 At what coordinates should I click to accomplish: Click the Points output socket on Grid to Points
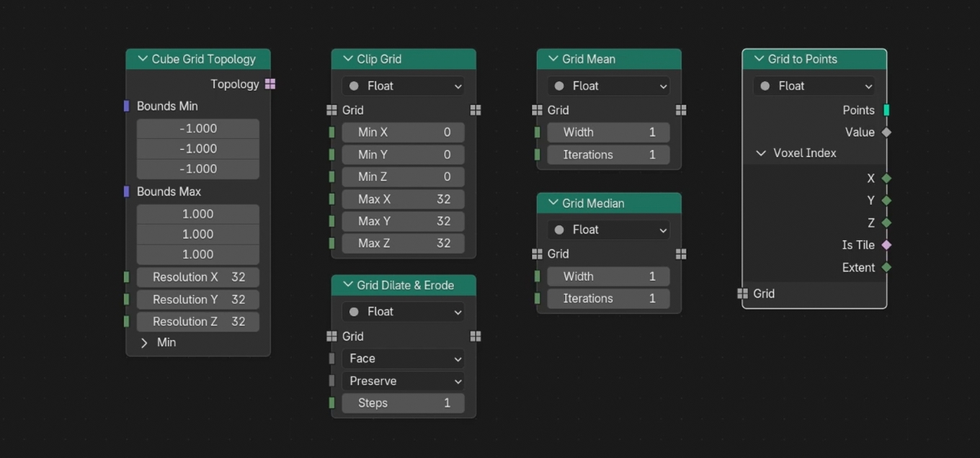coord(887,110)
